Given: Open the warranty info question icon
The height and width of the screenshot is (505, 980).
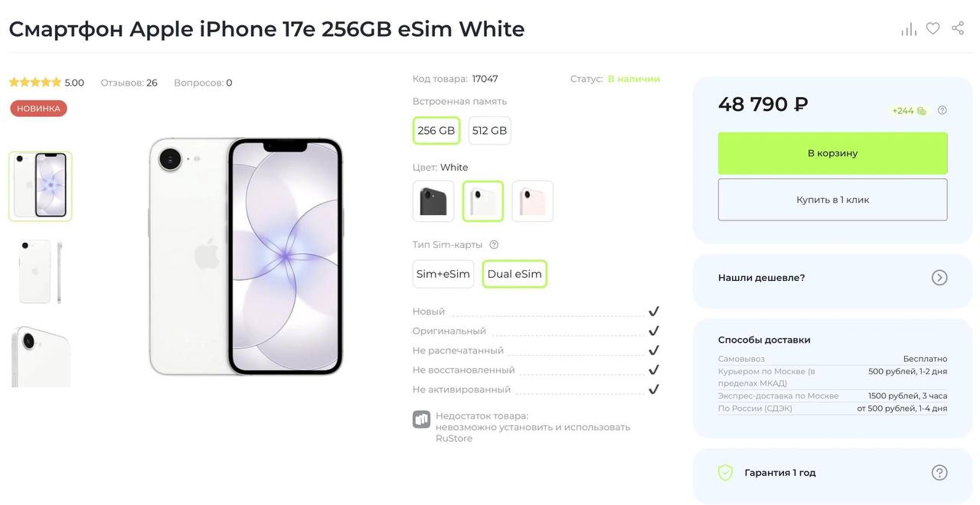Looking at the screenshot, I should (x=939, y=473).
